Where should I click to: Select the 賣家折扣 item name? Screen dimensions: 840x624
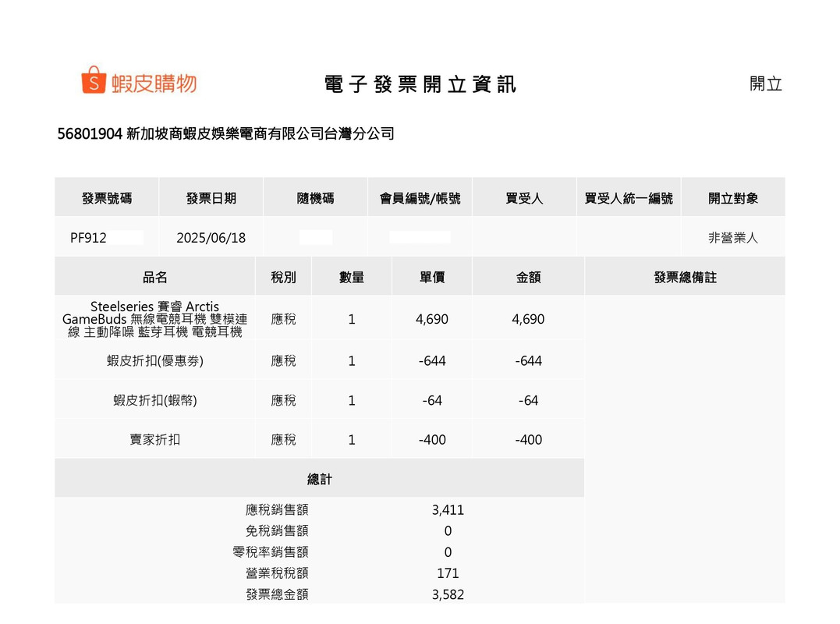(x=155, y=440)
